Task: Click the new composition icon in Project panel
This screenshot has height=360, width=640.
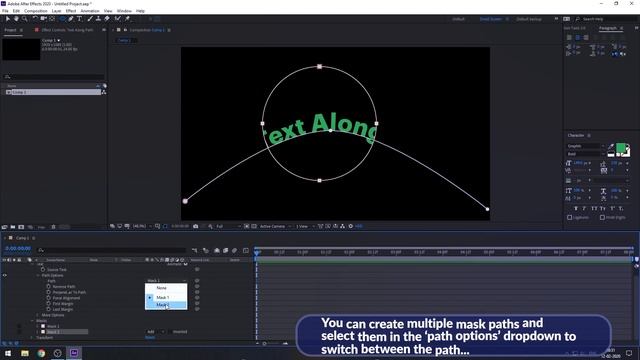Action: tap(21, 227)
